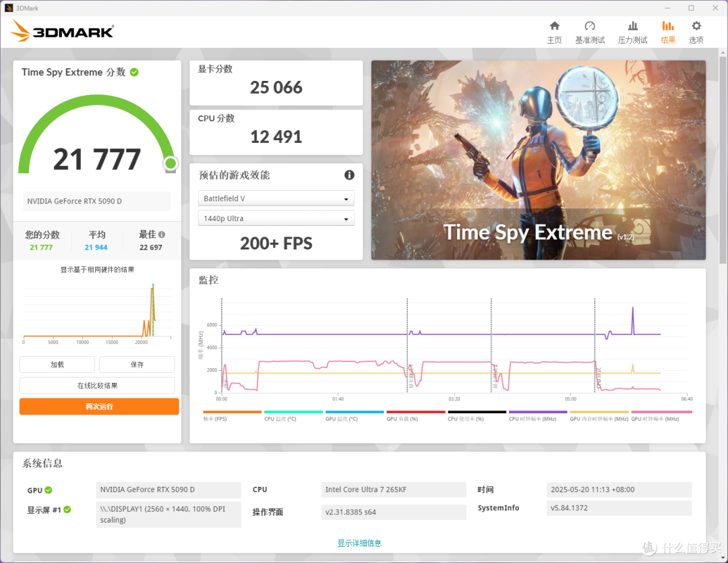
Task: Click the green validation check next to Time Spy Extreme score
Action: click(134, 72)
